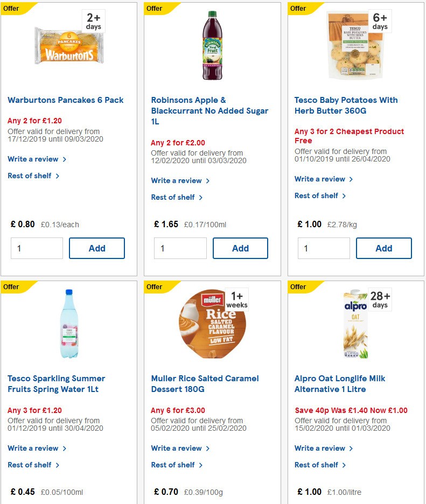Add Robinsons Apple & Blackcurrant to basket
Screen dimensions: 426x504
(240, 248)
